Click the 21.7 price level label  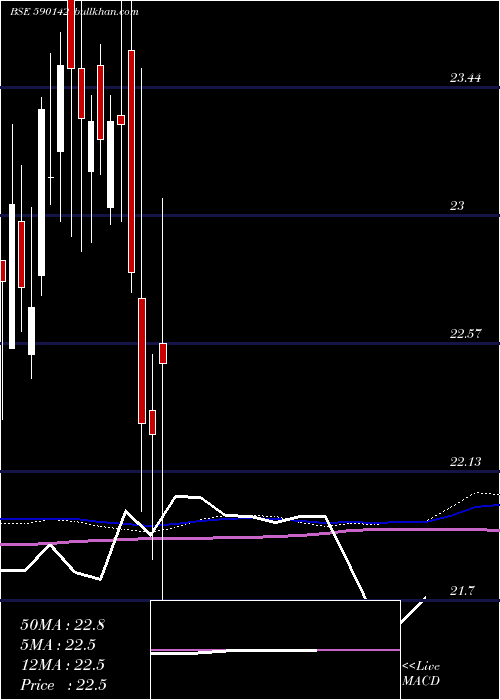461,592
